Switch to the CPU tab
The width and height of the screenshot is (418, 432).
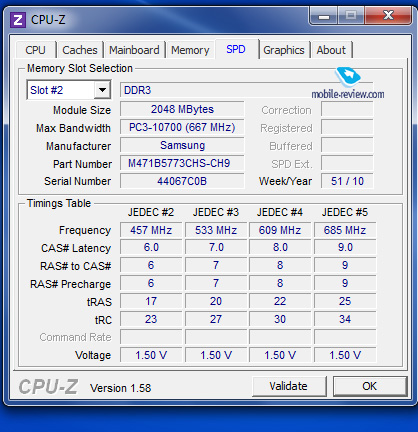[x=35, y=50]
